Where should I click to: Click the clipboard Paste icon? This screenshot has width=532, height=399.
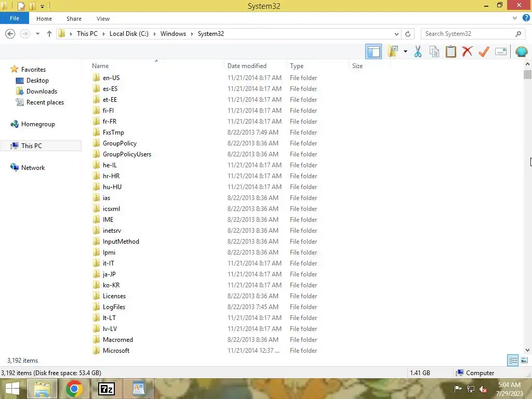pyautogui.click(x=450, y=51)
